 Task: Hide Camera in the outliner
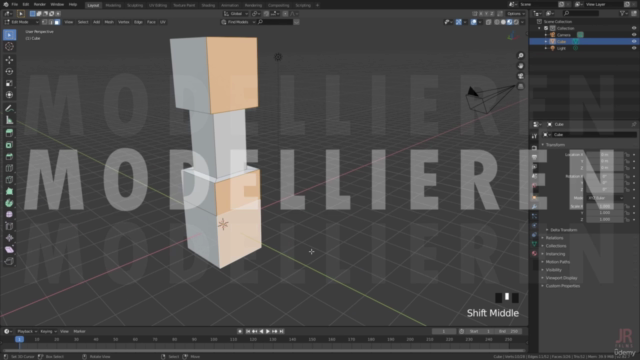pos(634,35)
